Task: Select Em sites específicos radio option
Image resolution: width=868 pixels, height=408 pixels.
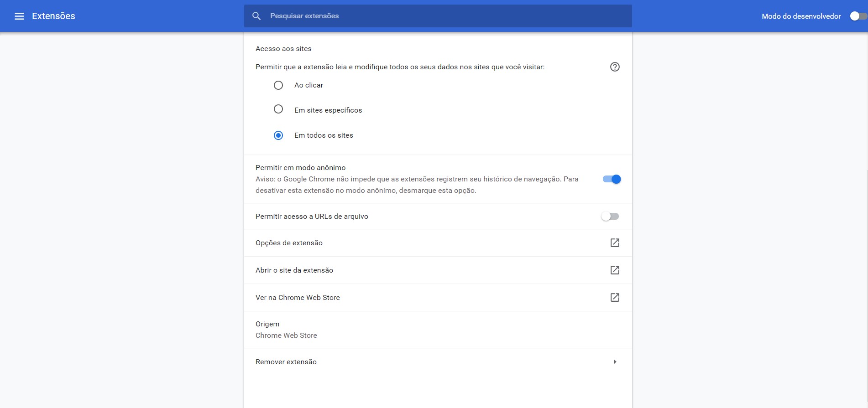Action: click(278, 109)
